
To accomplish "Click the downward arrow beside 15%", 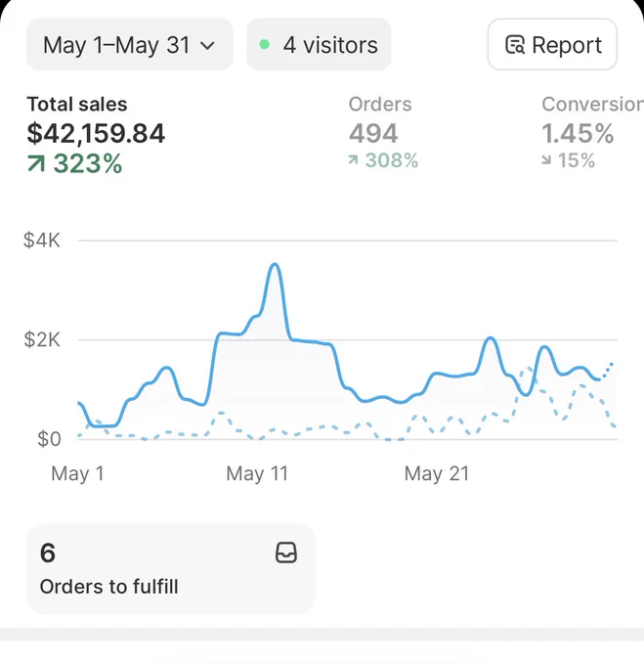I will [x=547, y=159].
